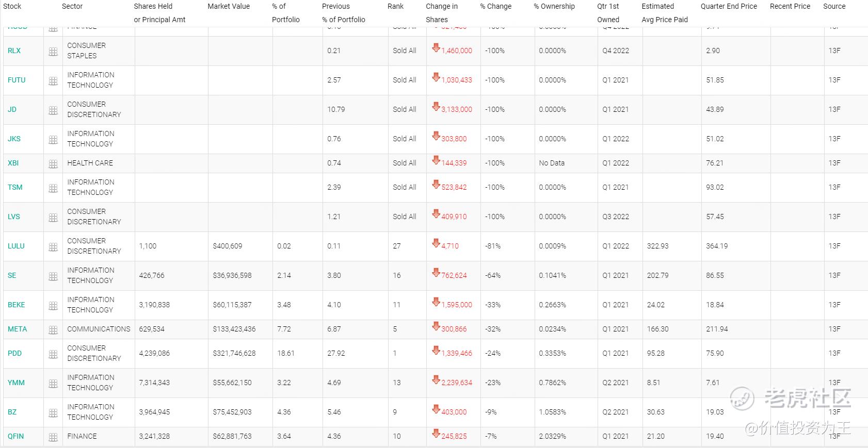Click the red down arrow in LVS row

(x=436, y=214)
